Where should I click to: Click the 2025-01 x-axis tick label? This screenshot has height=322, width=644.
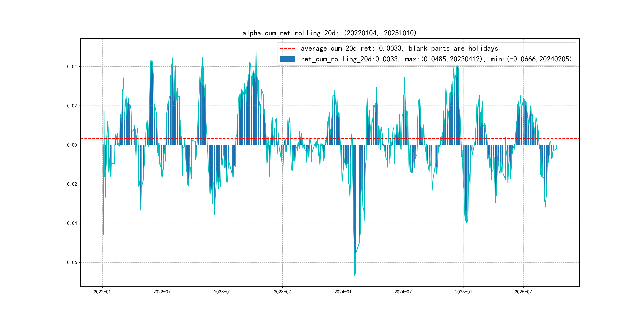(464, 292)
